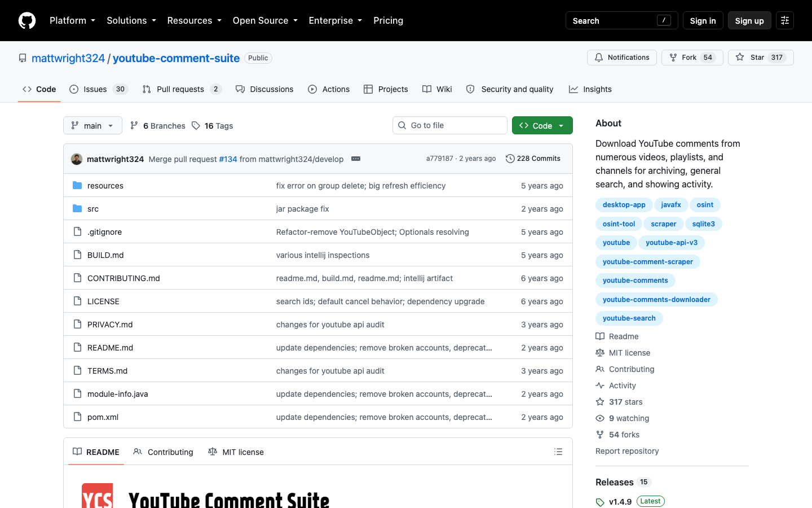View 9 watching users
This screenshot has height=508, width=812.
pyautogui.click(x=623, y=418)
